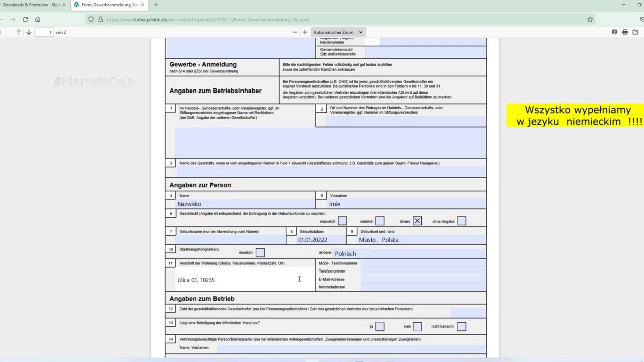This screenshot has height=362, width=644.
Task: Click field 3 Name des Geschäfts input
Action: 330,172
